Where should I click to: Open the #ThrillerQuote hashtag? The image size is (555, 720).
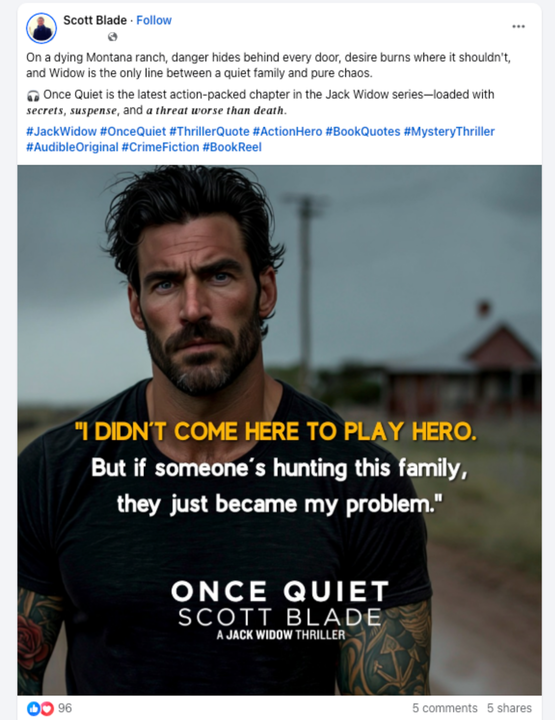(x=209, y=132)
